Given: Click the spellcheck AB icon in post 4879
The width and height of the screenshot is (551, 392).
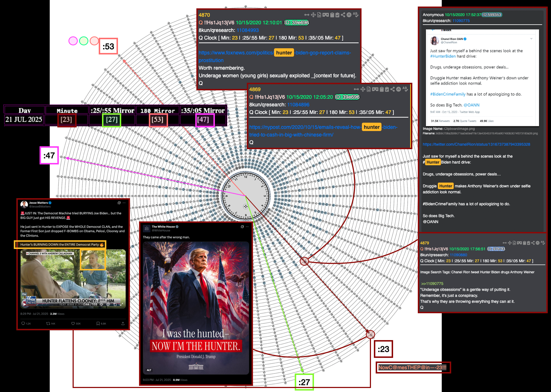Looking at the screenshot, I should tap(543, 243).
